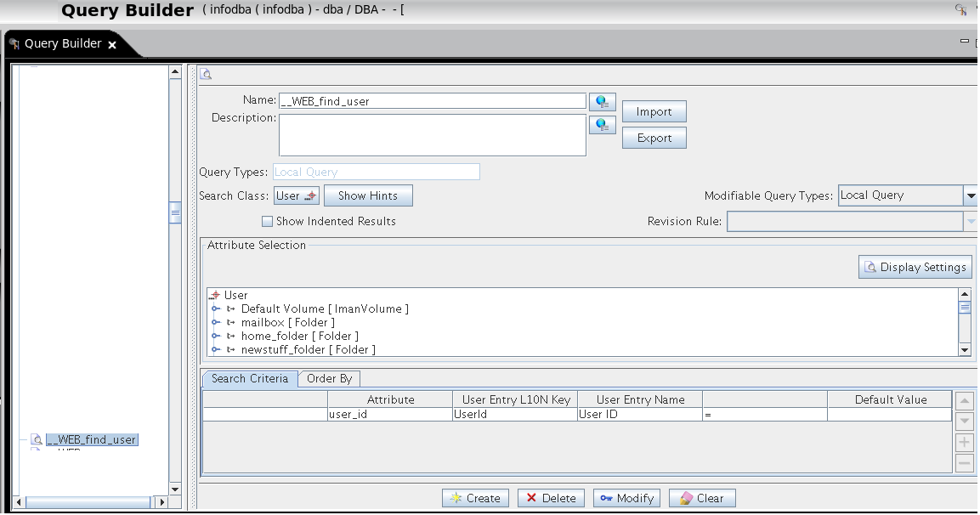Click the remove criteria minus icon

[x=964, y=462]
